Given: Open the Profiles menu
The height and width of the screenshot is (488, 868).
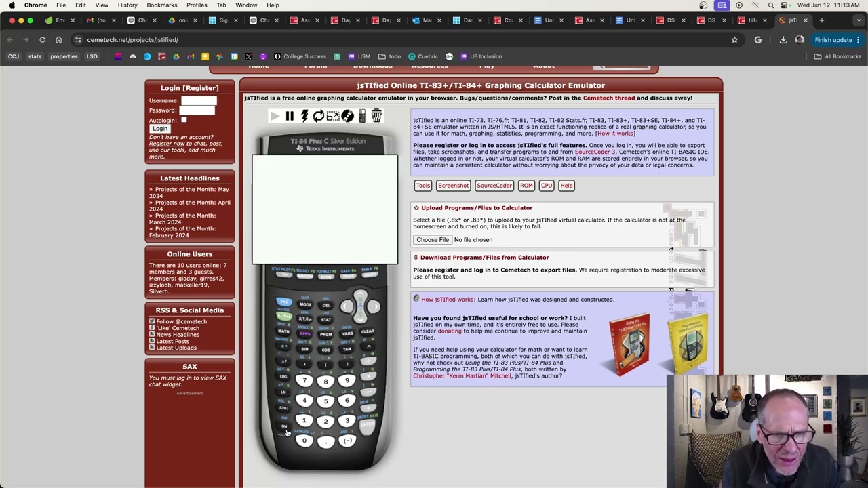Looking at the screenshot, I should coord(197,5).
